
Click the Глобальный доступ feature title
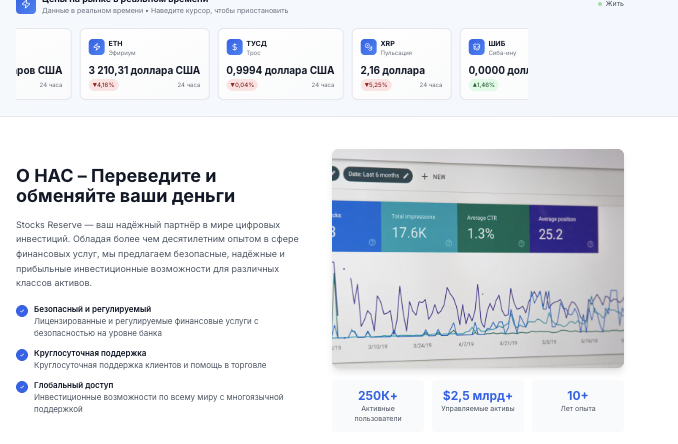(x=74, y=385)
